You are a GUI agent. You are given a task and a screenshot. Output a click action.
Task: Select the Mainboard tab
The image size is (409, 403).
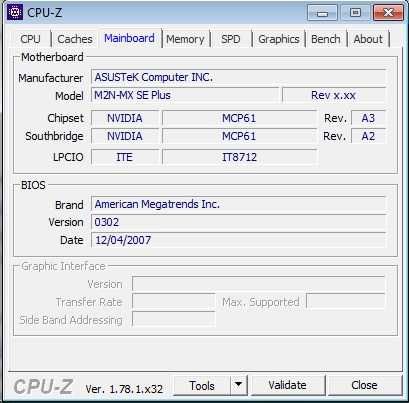pos(129,38)
